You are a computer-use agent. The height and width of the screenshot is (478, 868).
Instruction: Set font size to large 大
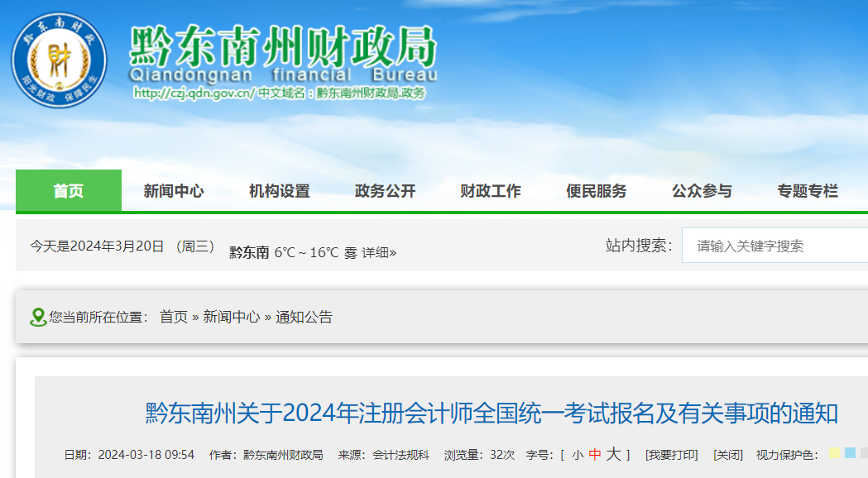(613, 454)
